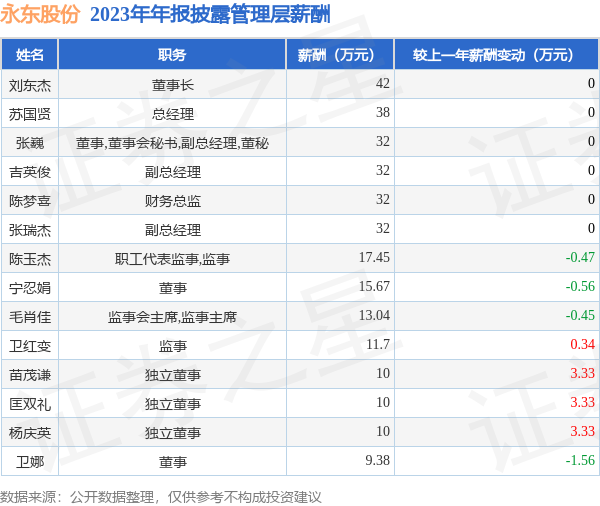Click the name cell 苏国贤
The height and width of the screenshot is (506, 600).
point(30,114)
